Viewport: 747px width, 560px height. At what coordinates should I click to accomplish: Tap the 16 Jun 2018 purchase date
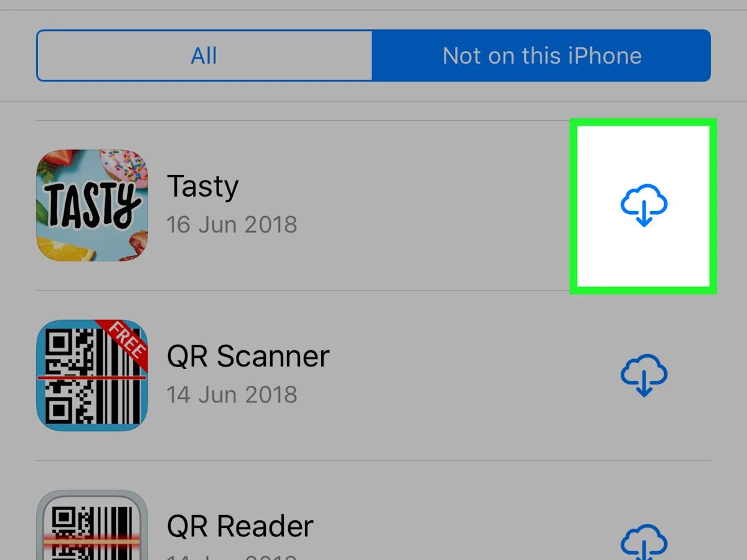point(232,225)
